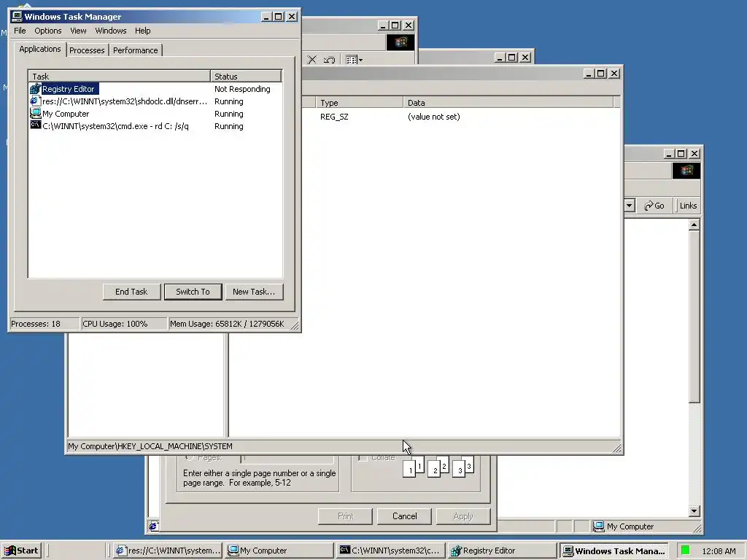Screen dimensions: 747x560
Task: Open the Windows menu in Task Manager
Action: tap(111, 31)
